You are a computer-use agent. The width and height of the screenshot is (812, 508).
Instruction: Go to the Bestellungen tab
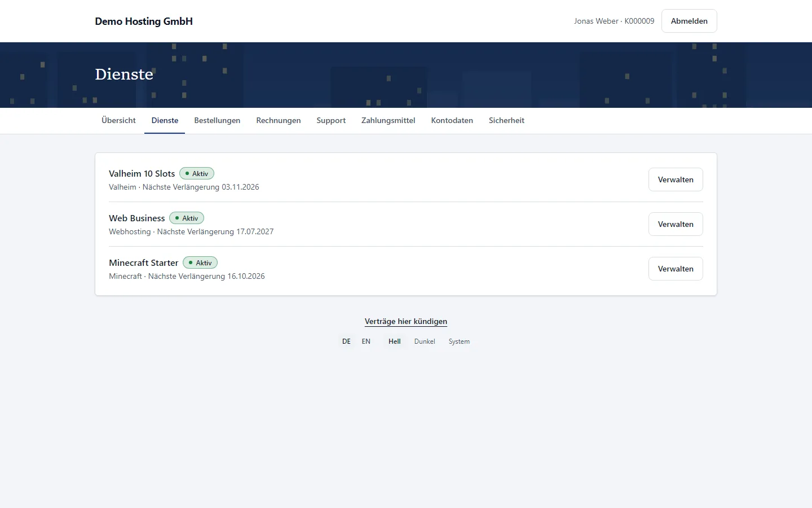(217, 120)
